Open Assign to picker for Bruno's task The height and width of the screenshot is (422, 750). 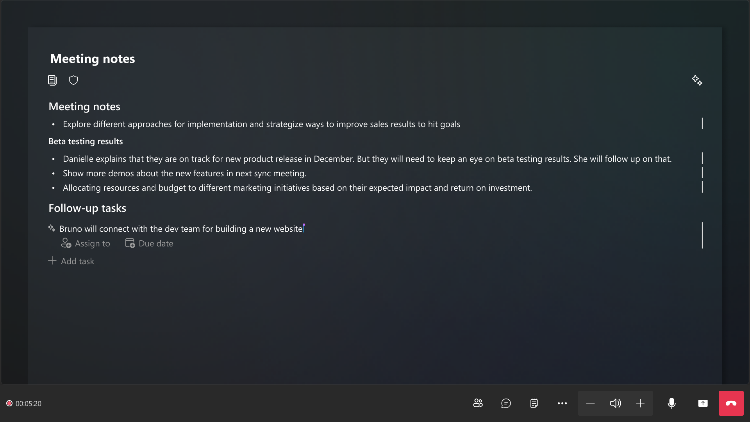(x=86, y=244)
